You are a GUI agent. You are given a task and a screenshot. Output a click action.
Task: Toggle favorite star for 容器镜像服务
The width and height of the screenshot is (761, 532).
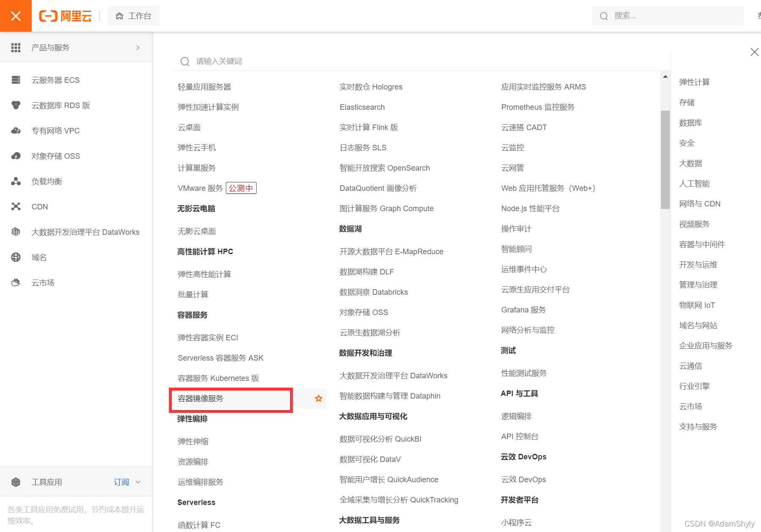[319, 399]
